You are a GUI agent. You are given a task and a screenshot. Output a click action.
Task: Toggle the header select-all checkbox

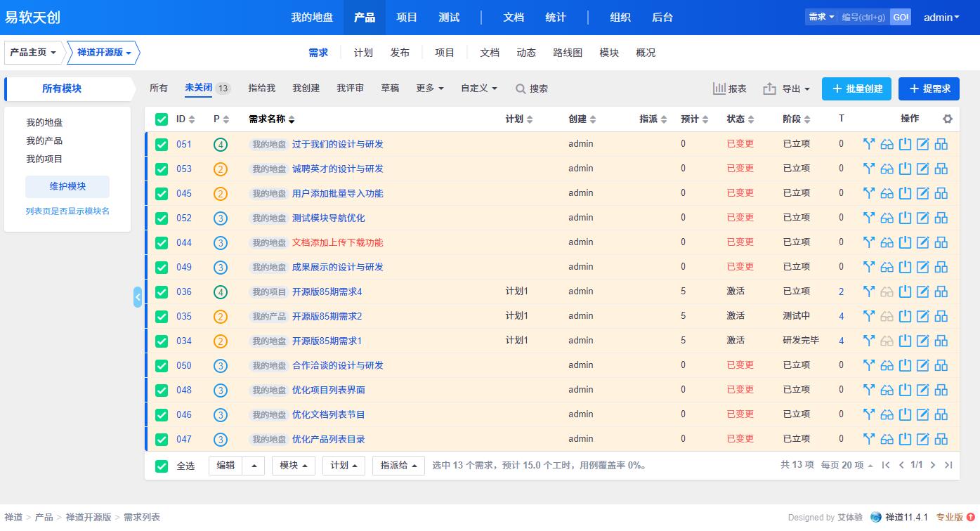[162, 119]
